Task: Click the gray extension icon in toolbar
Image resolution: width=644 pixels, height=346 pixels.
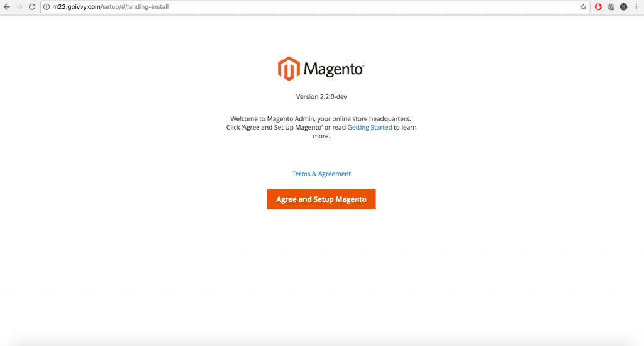Action: [x=611, y=7]
